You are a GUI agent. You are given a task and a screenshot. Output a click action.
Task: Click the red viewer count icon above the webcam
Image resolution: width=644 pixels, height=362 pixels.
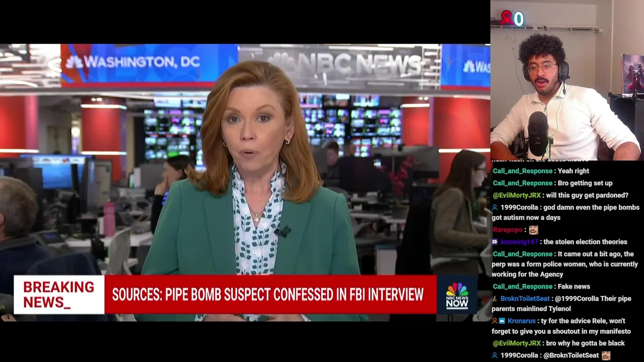(506, 19)
